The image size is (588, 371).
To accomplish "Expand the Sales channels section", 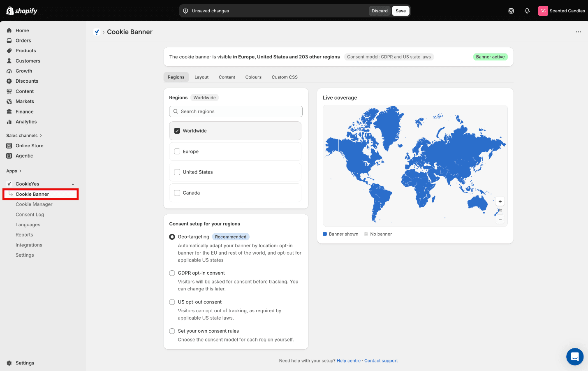I will pos(24,135).
